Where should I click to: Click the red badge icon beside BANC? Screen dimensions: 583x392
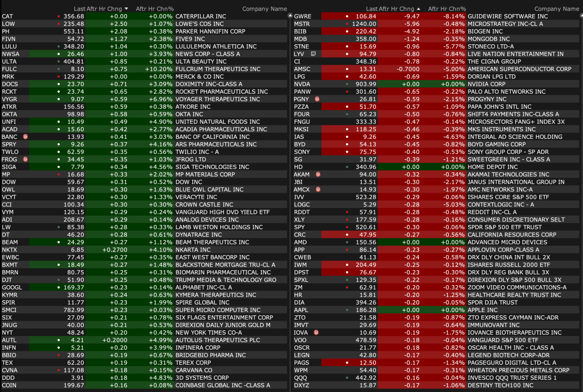[26, 136]
